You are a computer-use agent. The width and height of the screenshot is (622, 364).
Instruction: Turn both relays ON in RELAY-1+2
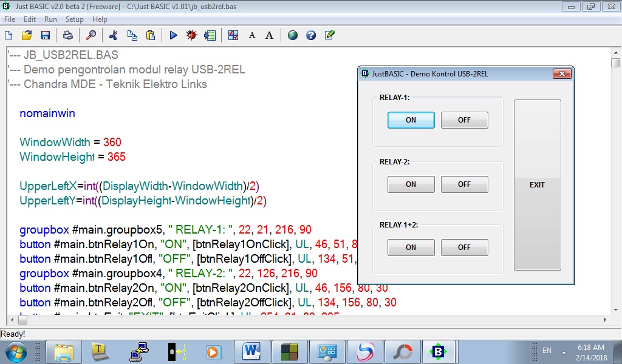411,247
